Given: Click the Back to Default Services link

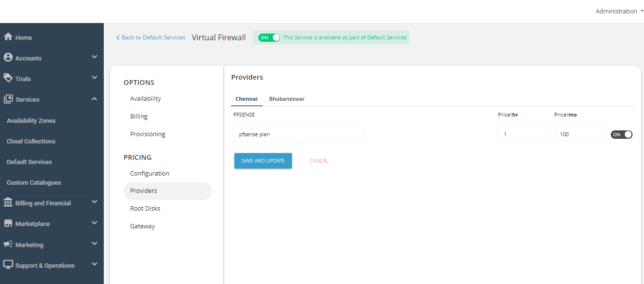Looking at the screenshot, I should click(150, 37).
